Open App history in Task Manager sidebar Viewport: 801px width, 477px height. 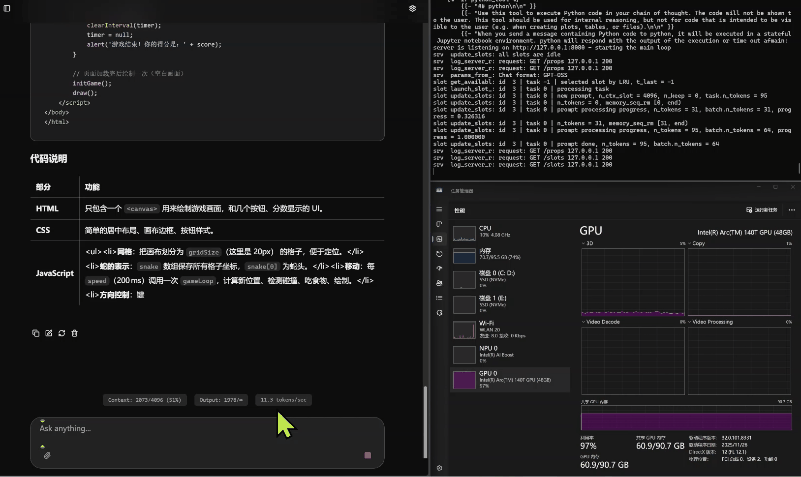[x=439, y=254]
